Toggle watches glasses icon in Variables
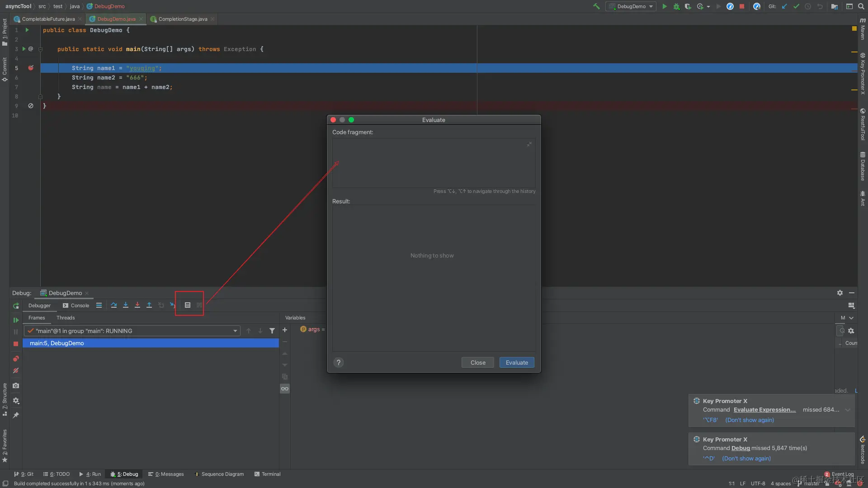Image resolution: width=868 pixels, height=488 pixels. [x=285, y=389]
